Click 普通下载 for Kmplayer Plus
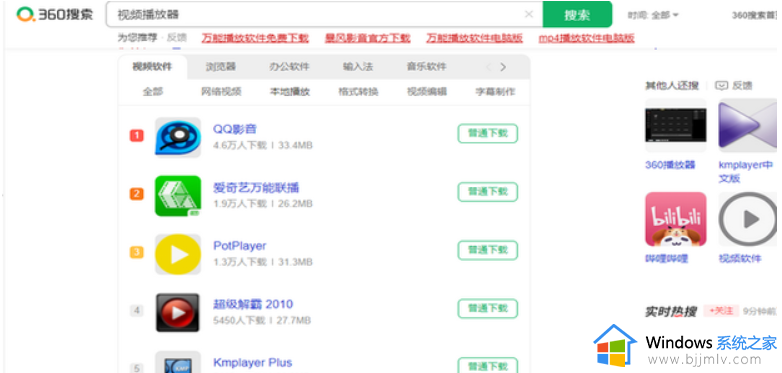Viewport: 782px width, 373px height. (x=488, y=366)
